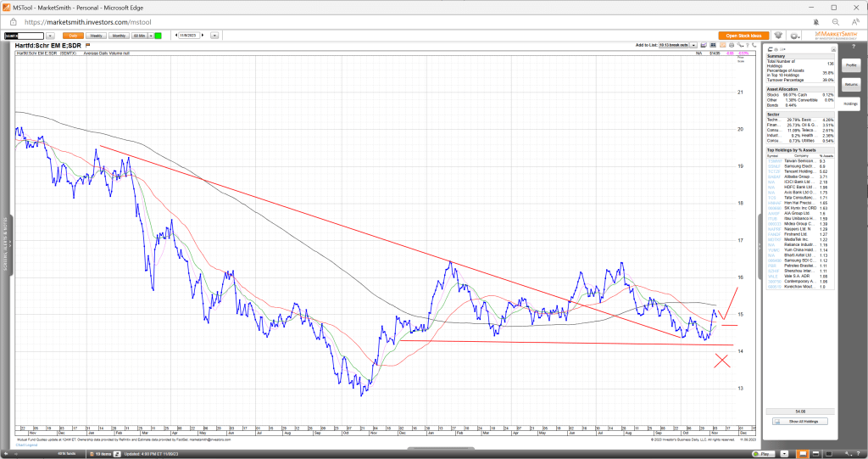Switch to Weekly chart view
The image size is (868, 459).
click(x=96, y=36)
